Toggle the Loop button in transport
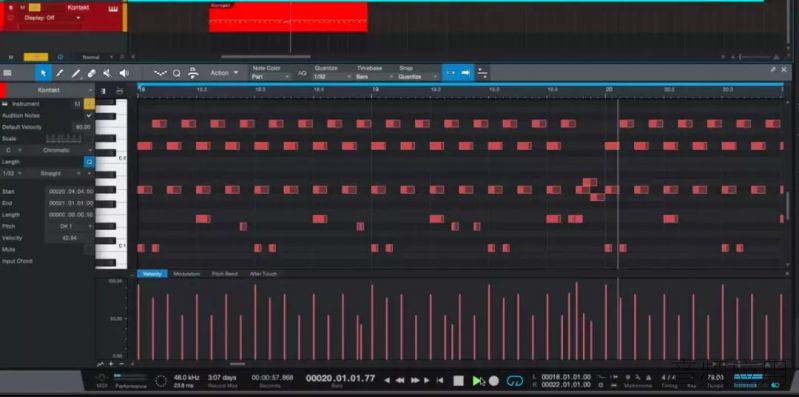The image size is (799, 397). (x=515, y=381)
